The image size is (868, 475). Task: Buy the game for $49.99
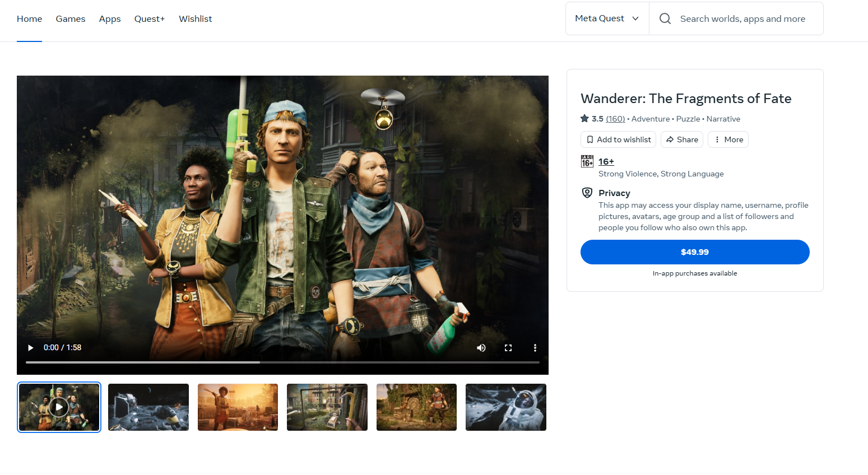point(695,252)
